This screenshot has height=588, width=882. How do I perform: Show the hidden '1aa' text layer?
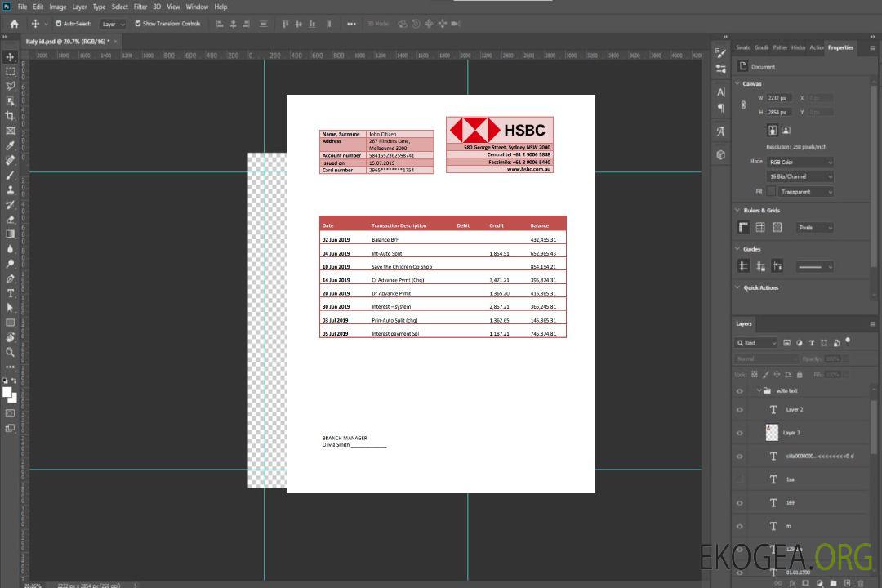click(740, 479)
